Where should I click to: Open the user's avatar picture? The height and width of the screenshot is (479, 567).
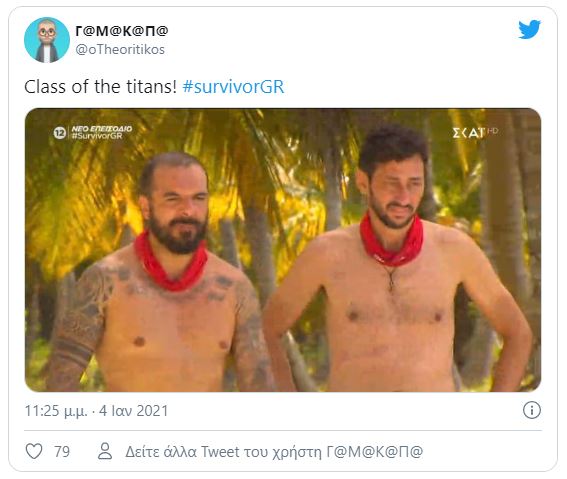click(47, 40)
